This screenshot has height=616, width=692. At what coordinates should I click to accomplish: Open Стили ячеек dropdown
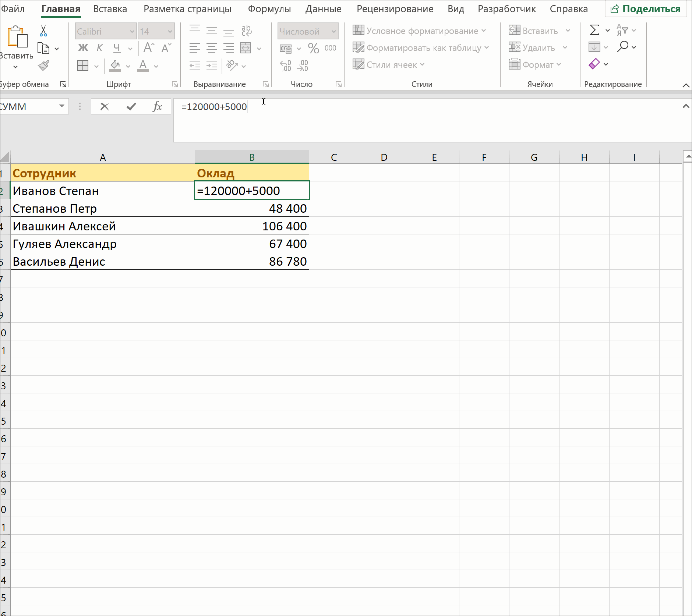pyautogui.click(x=389, y=65)
